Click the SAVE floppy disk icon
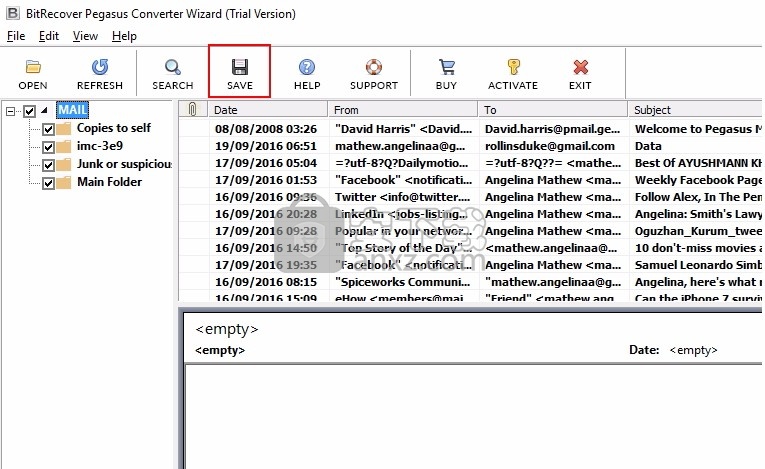The image size is (765, 469). click(240, 67)
